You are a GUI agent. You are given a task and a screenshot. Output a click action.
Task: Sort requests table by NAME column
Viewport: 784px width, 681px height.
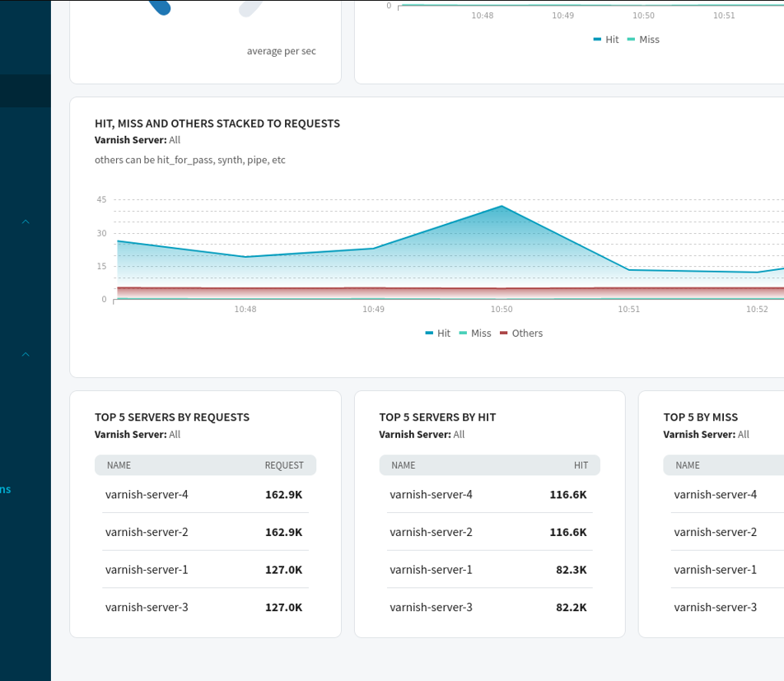click(x=119, y=465)
